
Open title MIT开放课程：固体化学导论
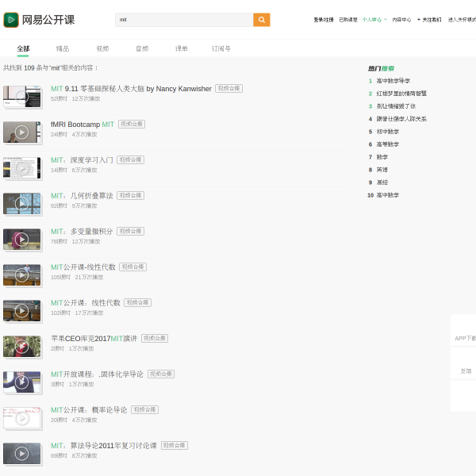tap(97, 374)
